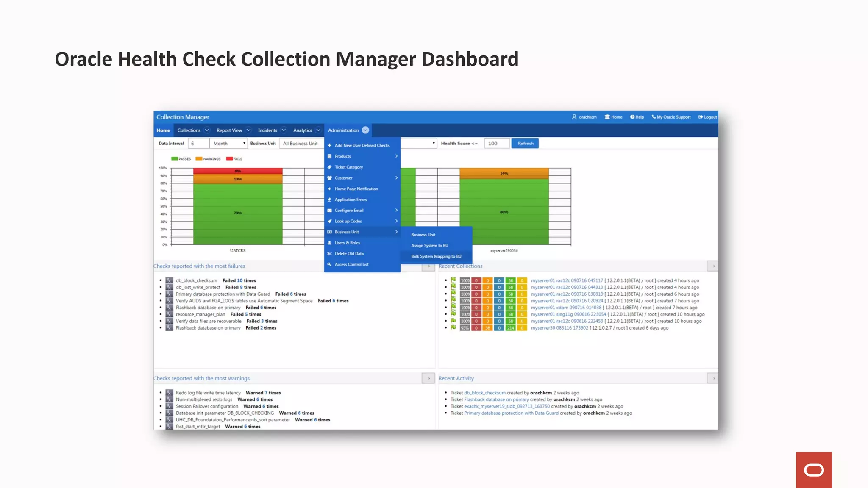Click Configure Email envelope icon

click(329, 210)
